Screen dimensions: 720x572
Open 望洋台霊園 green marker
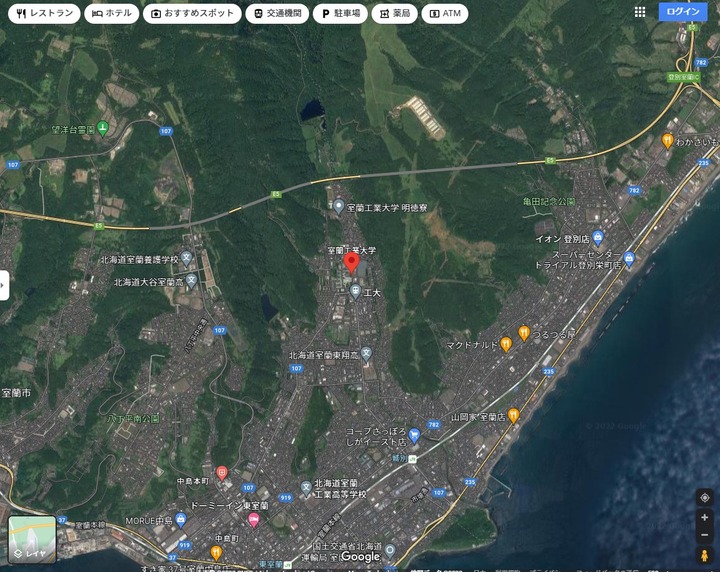click(102, 129)
